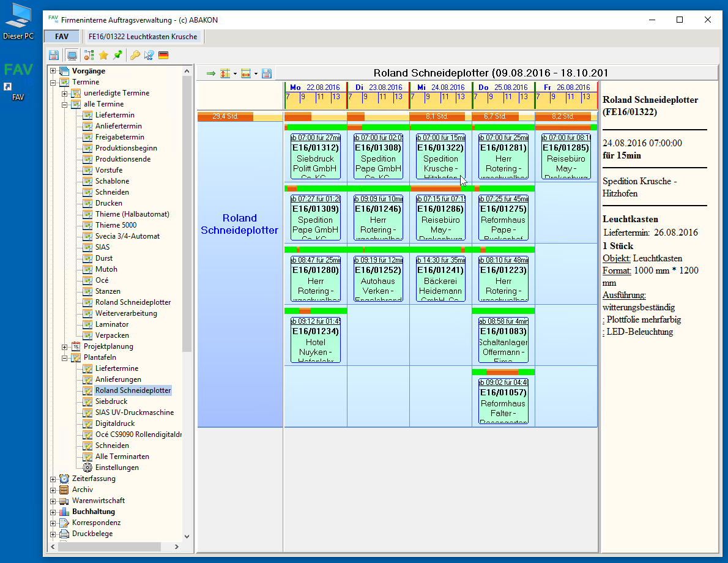
Task: Click the save icon in planner toolbar
Action: point(267,73)
